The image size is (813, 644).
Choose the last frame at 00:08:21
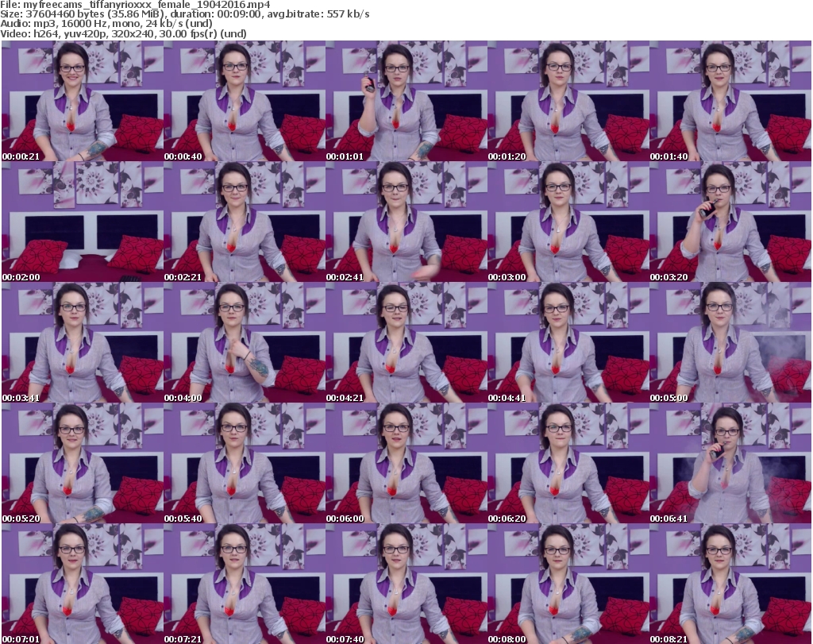tap(730, 584)
